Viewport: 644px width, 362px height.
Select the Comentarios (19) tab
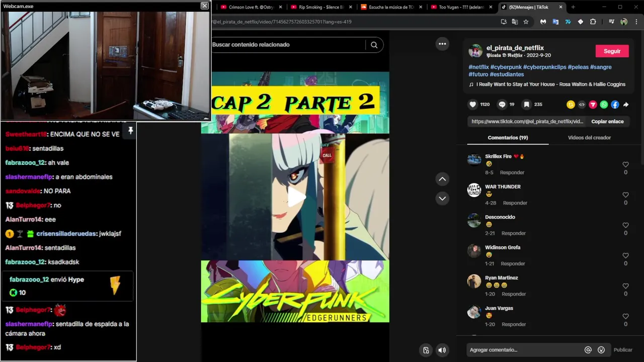[508, 138]
